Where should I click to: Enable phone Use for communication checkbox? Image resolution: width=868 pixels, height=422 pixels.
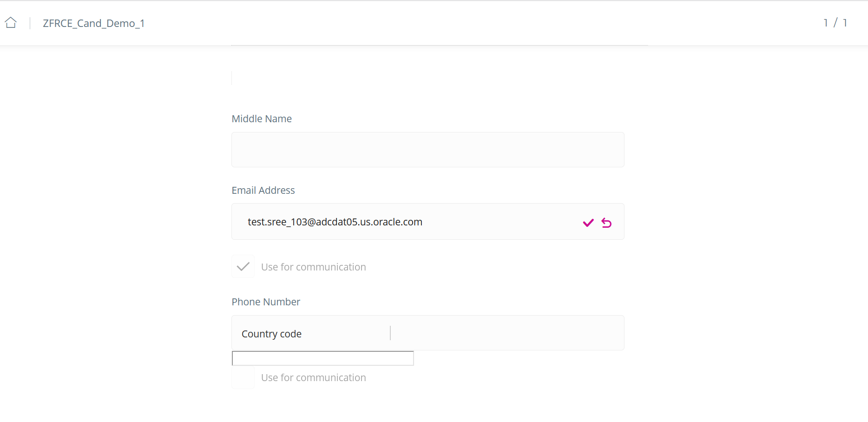243,377
